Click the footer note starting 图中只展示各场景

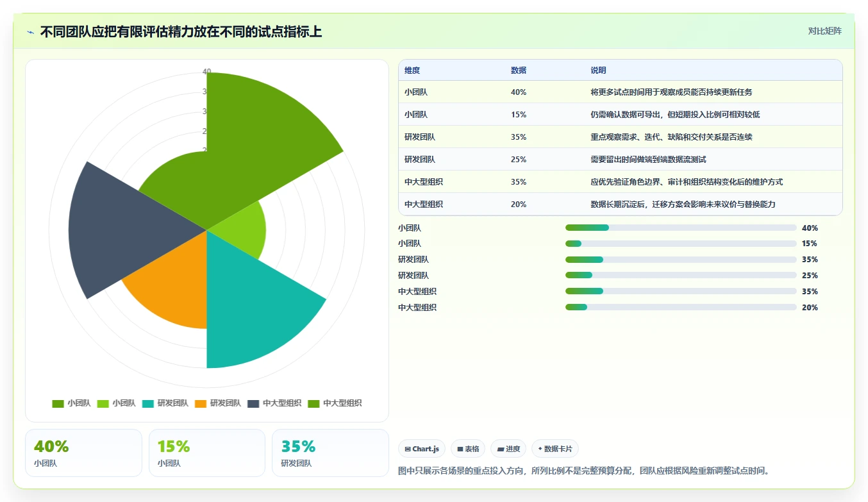coord(583,471)
